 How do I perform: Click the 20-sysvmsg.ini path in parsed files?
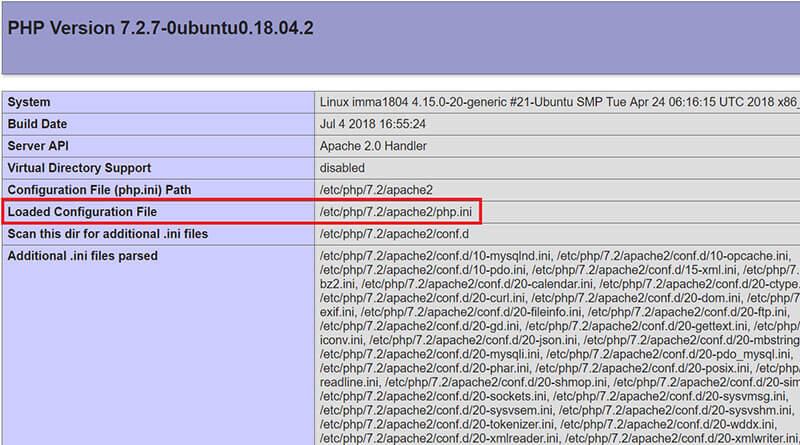[670, 396]
